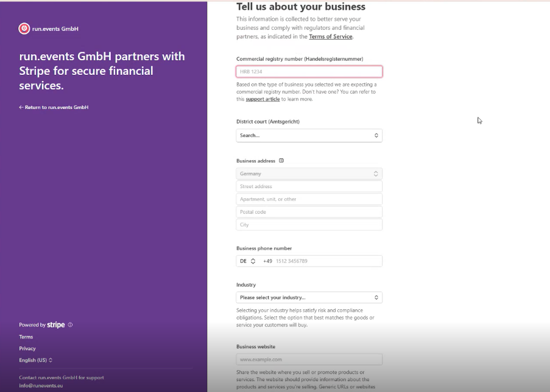The image size is (550, 392).
Task: Click the Postal code input field
Action: coord(309,212)
